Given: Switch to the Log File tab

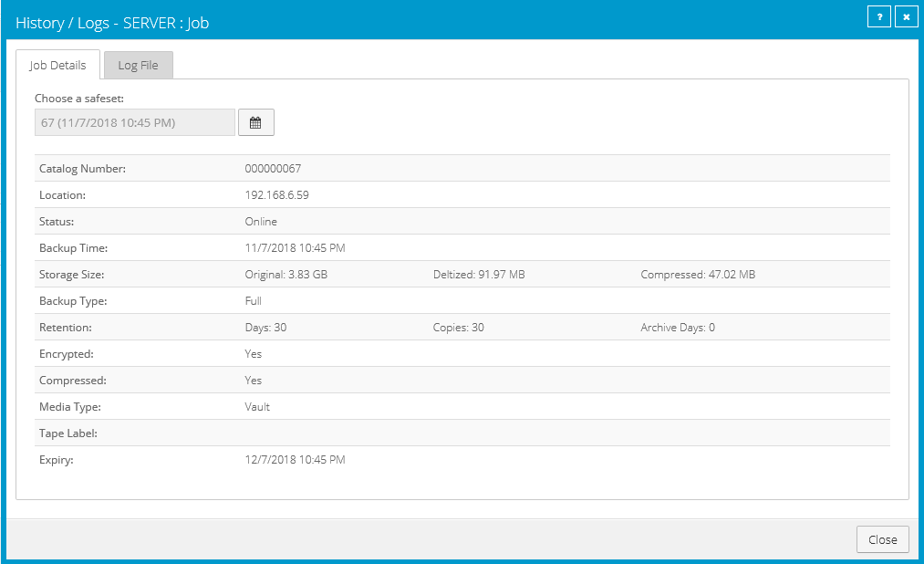Looking at the screenshot, I should 138,66.
